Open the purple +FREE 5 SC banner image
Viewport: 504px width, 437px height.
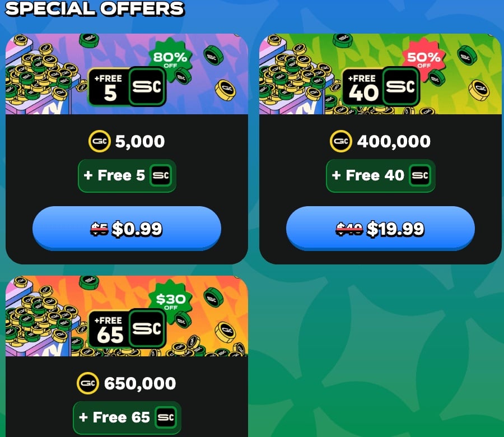[x=127, y=74]
